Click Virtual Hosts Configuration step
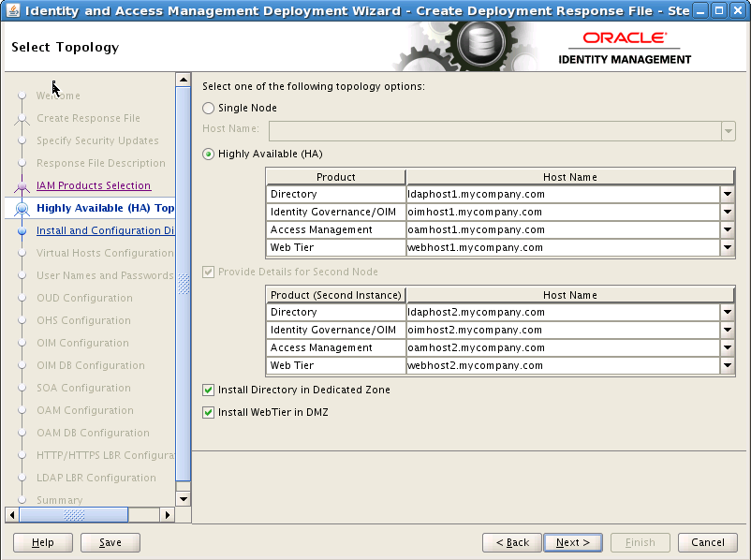 (105, 254)
